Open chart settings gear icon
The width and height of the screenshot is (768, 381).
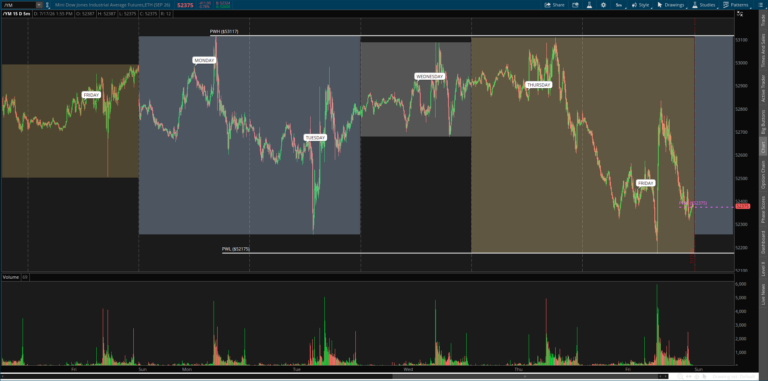point(603,5)
